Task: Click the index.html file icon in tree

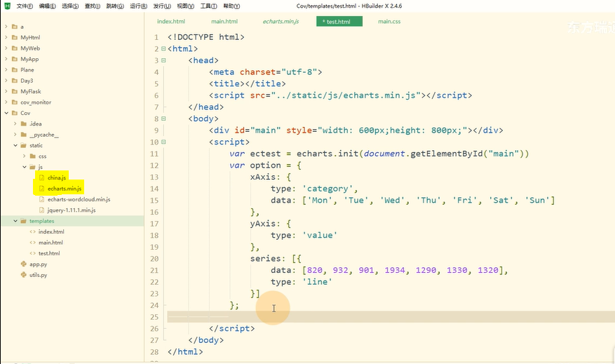Action: 33,232
